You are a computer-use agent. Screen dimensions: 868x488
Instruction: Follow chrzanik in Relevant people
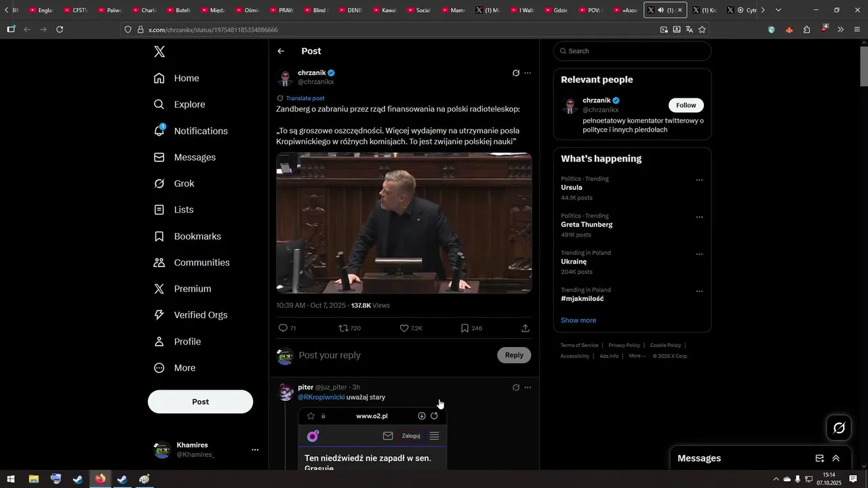coord(686,105)
